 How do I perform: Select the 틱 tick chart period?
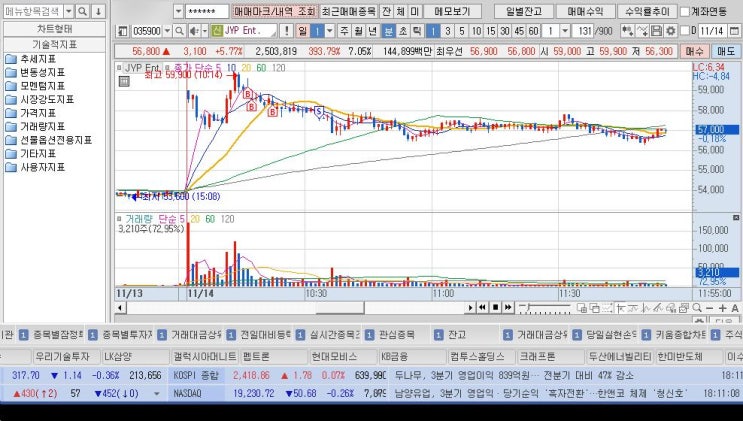point(417,31)
